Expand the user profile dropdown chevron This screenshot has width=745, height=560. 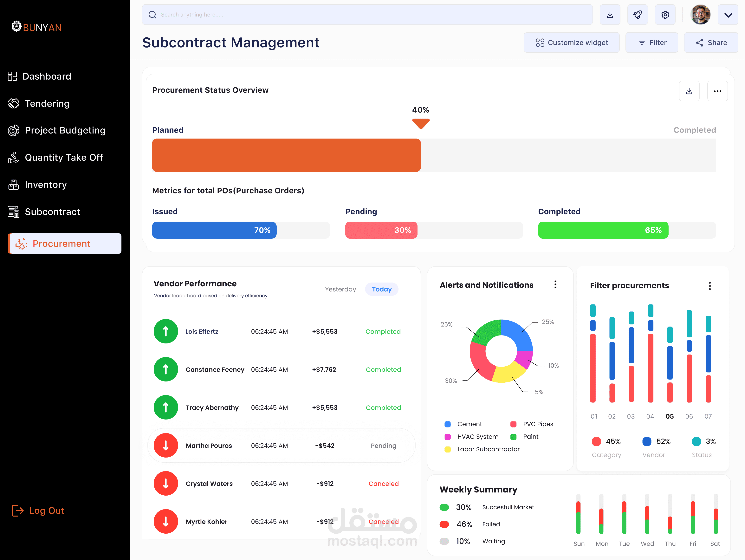coord(728,15)
